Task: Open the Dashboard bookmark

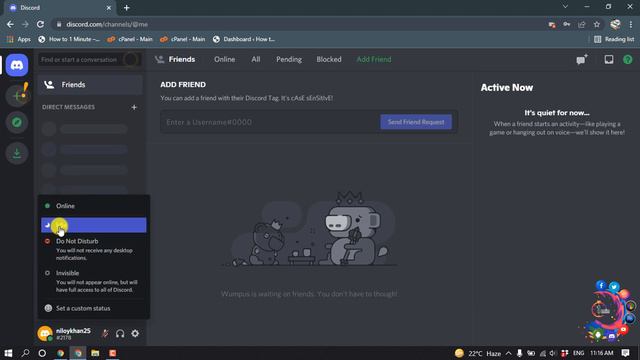Action: click(244, 39)
